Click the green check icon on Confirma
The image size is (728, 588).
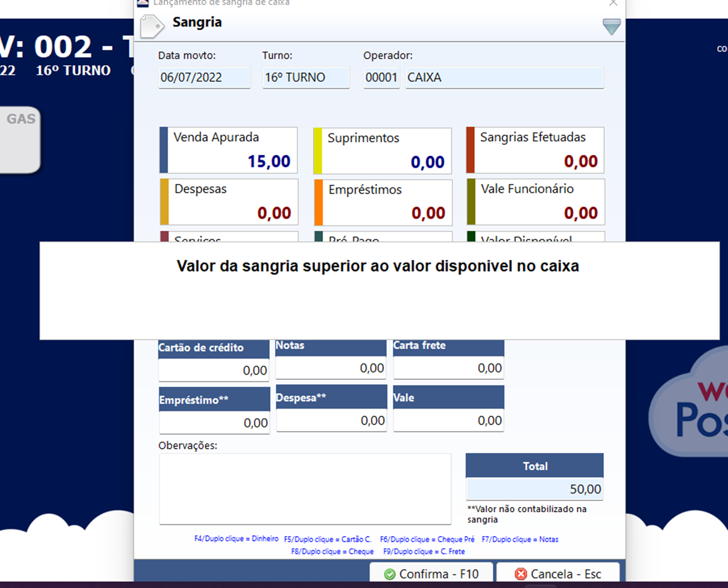click(390, 574)
